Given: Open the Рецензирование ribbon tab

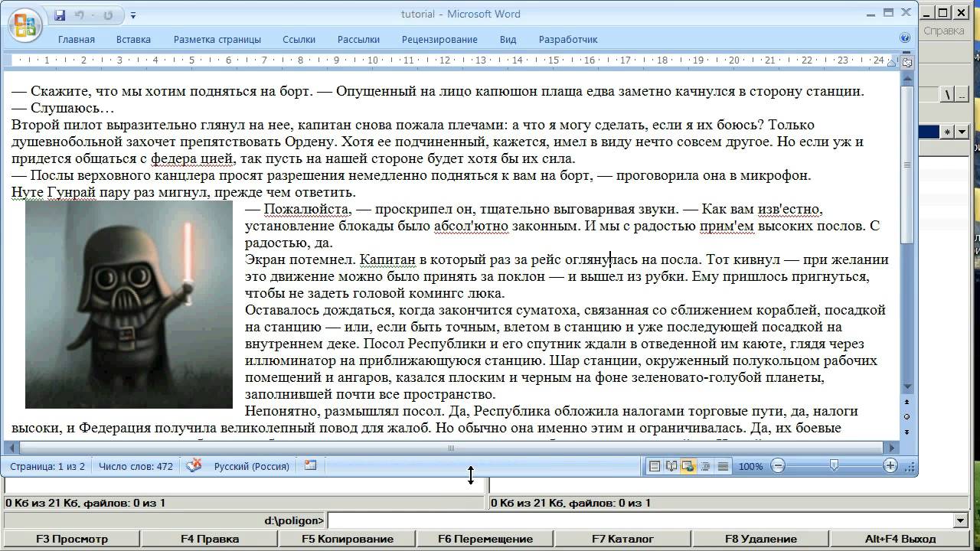Looking at the screenshot, I should pyautogui.click(x=439, y=39).
